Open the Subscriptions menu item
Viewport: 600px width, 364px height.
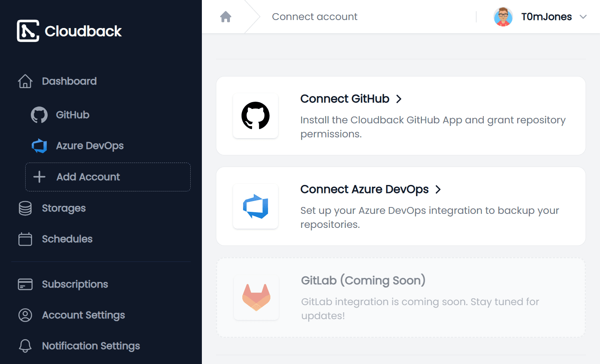point(75,284)
